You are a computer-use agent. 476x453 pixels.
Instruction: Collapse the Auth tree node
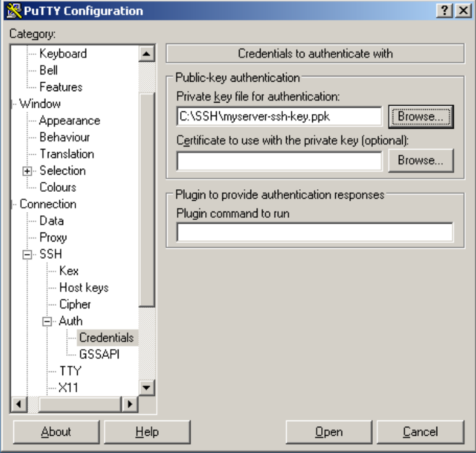[x=47, y=321]
